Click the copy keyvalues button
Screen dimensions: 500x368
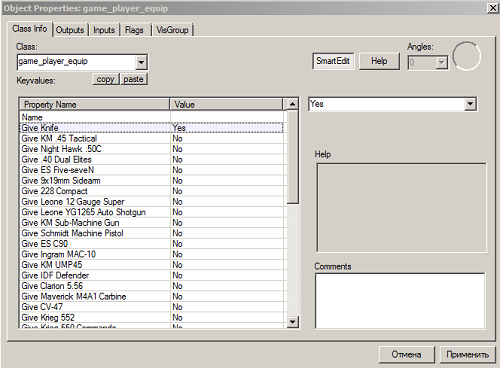tap(105, 79)
